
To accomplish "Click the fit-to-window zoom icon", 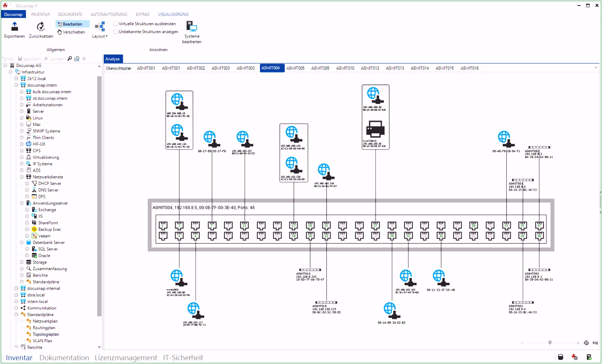I will tap(586, 343).
